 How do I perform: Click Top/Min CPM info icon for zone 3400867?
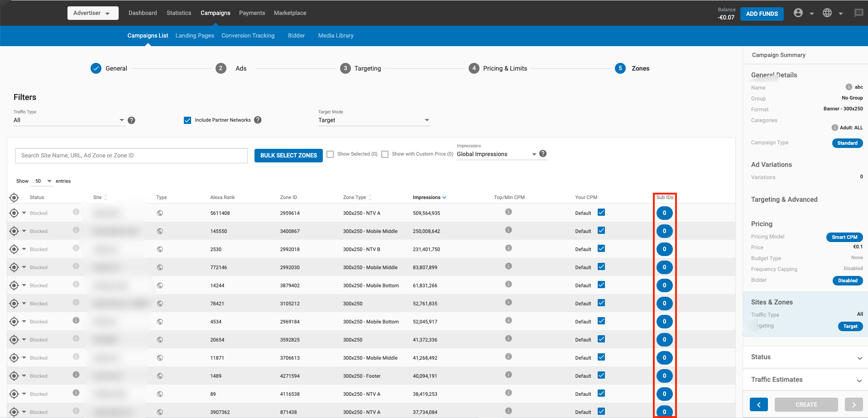point(508,230)
